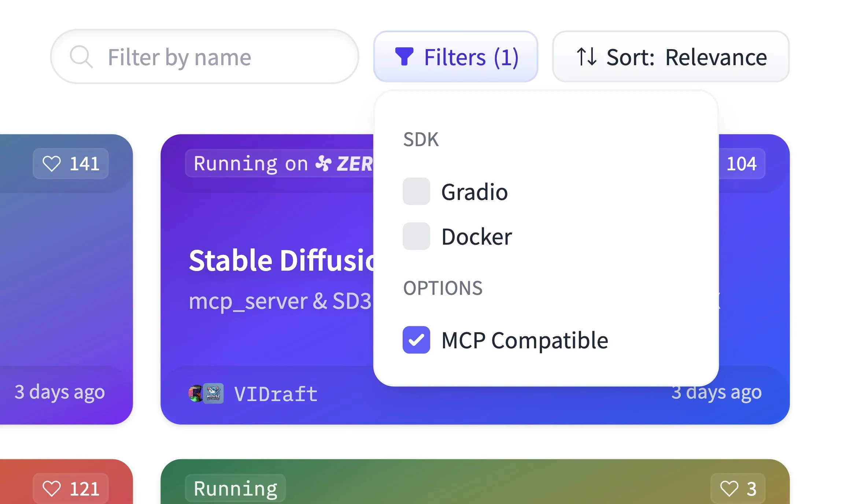The width and height of the screenshot is (850, 504).
Task: Like the space with 121 hearts
Action: tap(71, 489)
